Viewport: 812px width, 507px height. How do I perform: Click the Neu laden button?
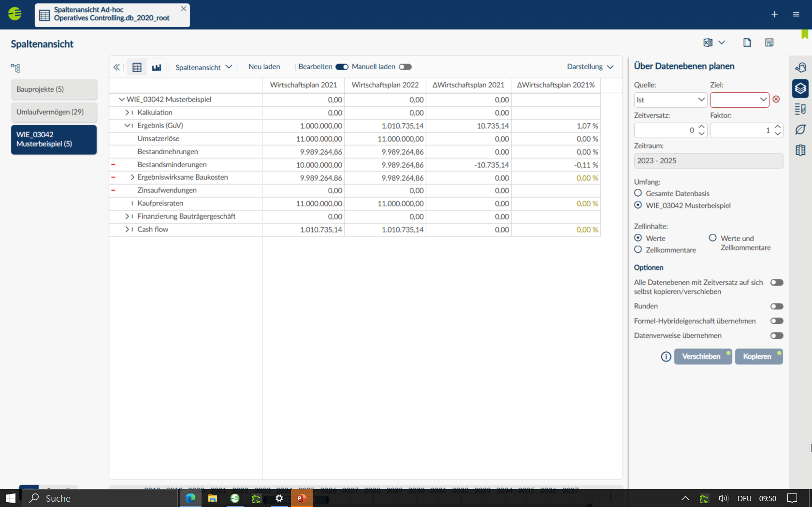click(264, 67)
